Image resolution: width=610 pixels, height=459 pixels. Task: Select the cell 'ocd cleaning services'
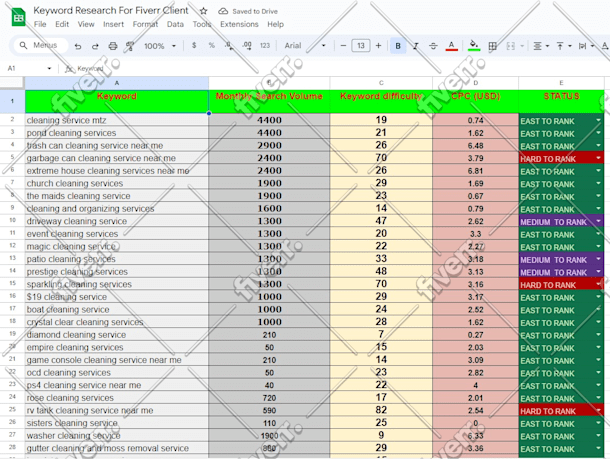point(117,372)
